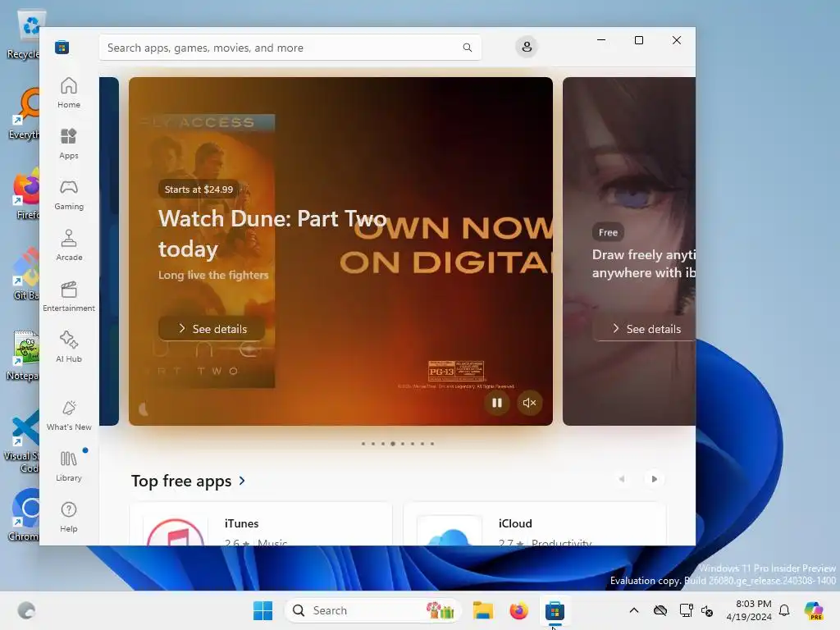The width and height of the screenshot is (840, 630).
Task: Go to Gaming section in sidebar
Action: pyautogui.click(x=69, y=195)
